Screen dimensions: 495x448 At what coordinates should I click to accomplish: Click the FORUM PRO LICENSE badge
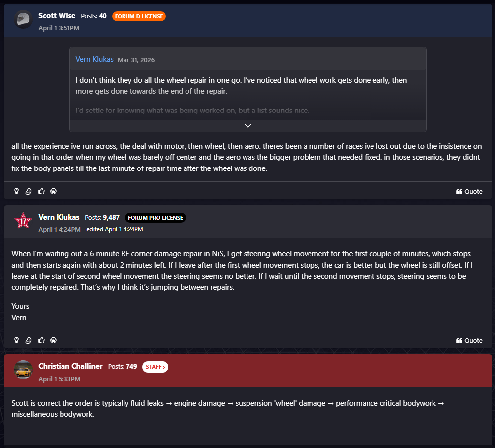pos(155,218)
